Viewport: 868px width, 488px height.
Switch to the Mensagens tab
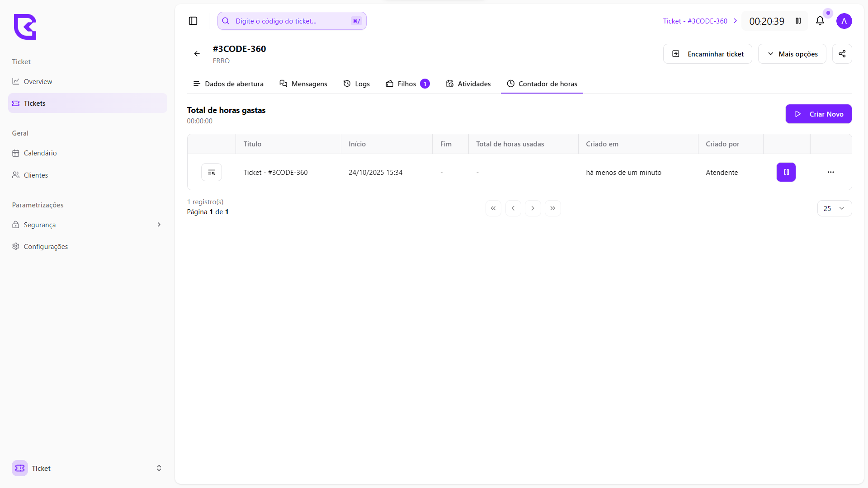tap(303, 84)
